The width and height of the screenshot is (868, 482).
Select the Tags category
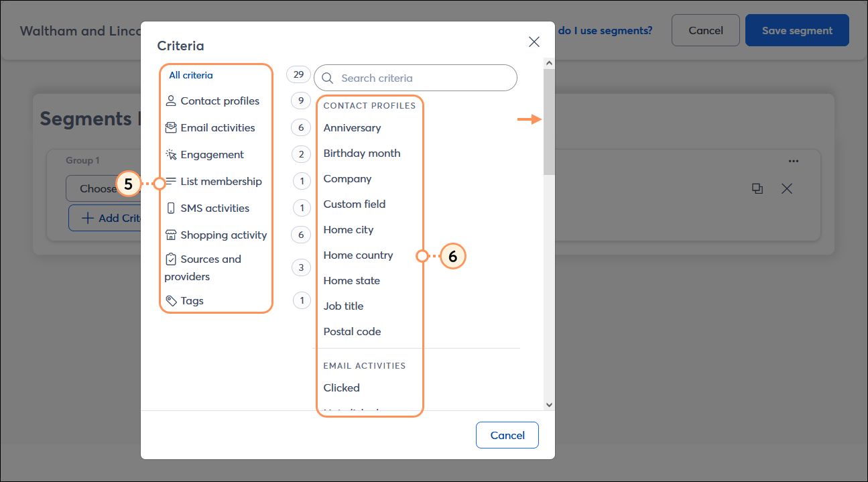(x=184, y=300)
